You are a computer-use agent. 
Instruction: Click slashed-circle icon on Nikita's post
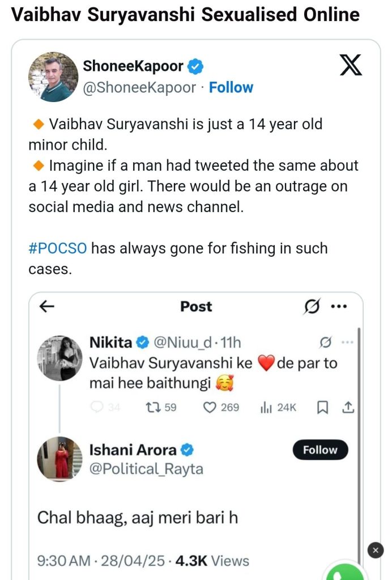pos(326,342)
